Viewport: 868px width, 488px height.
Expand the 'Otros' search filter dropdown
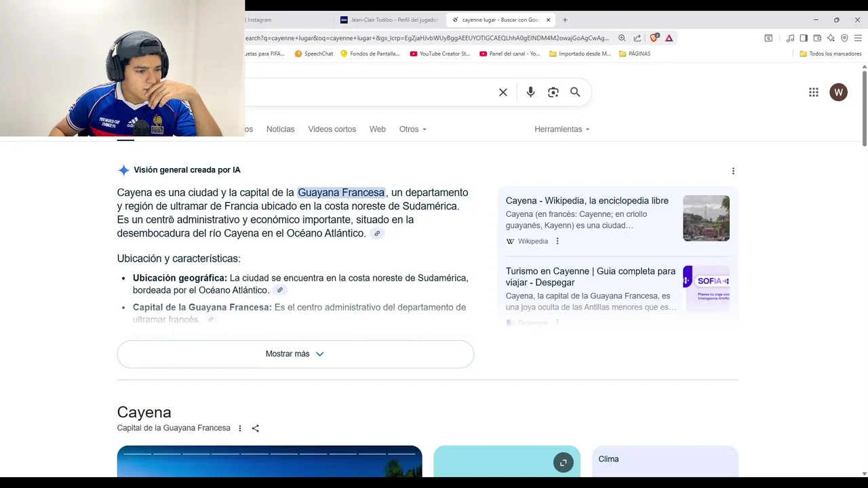click(x=412, y=129)
